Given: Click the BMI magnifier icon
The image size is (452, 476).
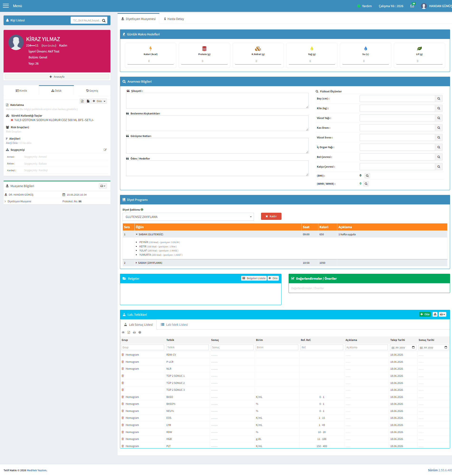Looking at the screenshot, I should [x=367, y=176].
